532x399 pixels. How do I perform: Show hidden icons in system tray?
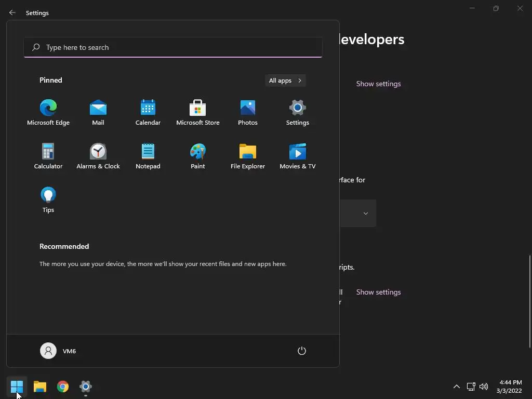457,387
